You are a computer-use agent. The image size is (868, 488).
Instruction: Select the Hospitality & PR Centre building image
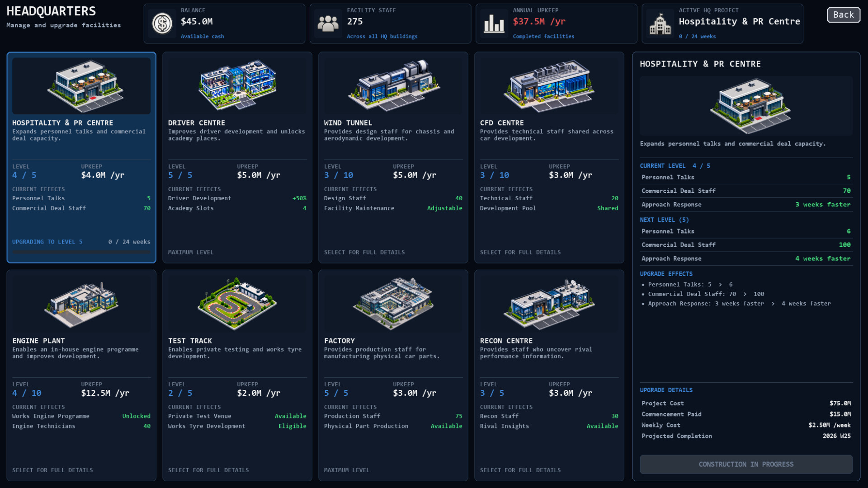(x=81, y=86)
